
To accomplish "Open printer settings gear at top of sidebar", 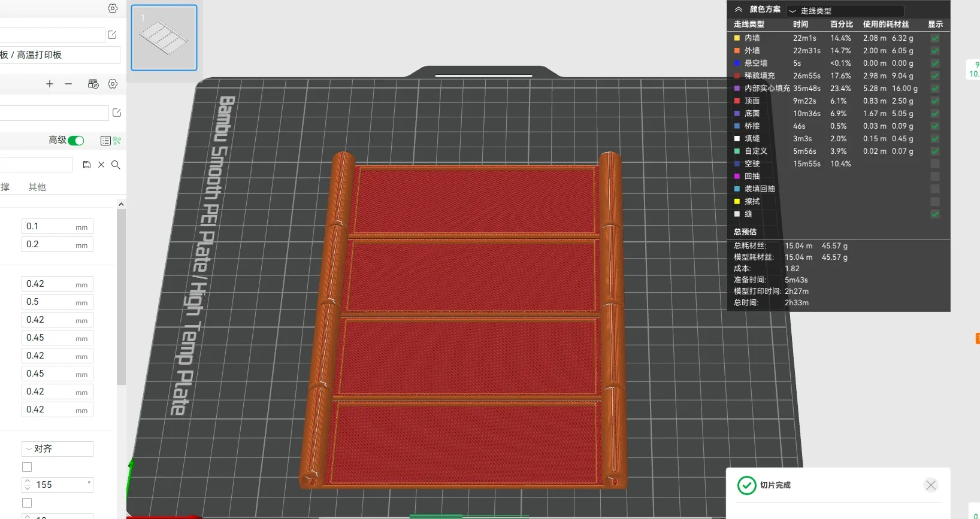I will click(113, 8).
